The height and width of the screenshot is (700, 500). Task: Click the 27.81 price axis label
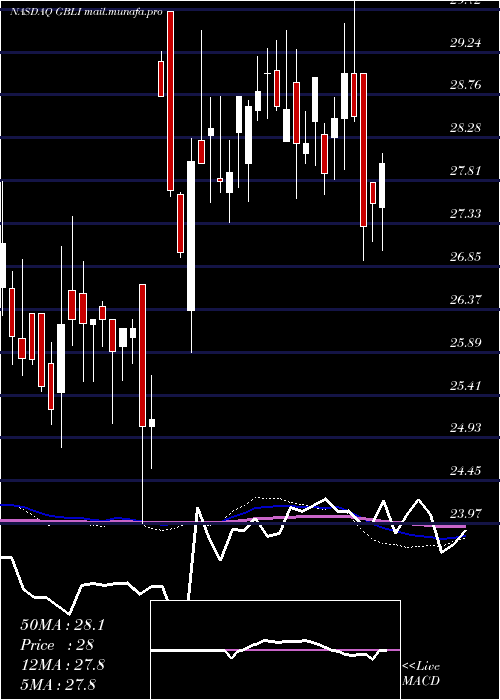pyautogui.click(x=466, y=171)
